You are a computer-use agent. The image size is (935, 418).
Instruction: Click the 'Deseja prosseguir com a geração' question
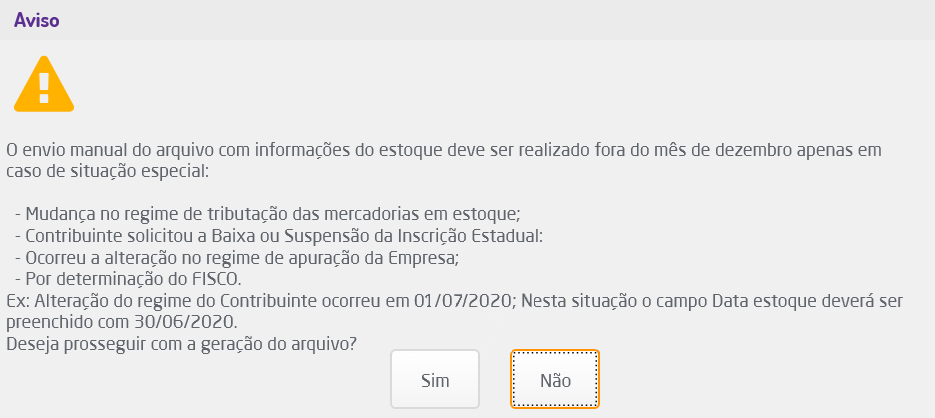(x=182, y=343)
